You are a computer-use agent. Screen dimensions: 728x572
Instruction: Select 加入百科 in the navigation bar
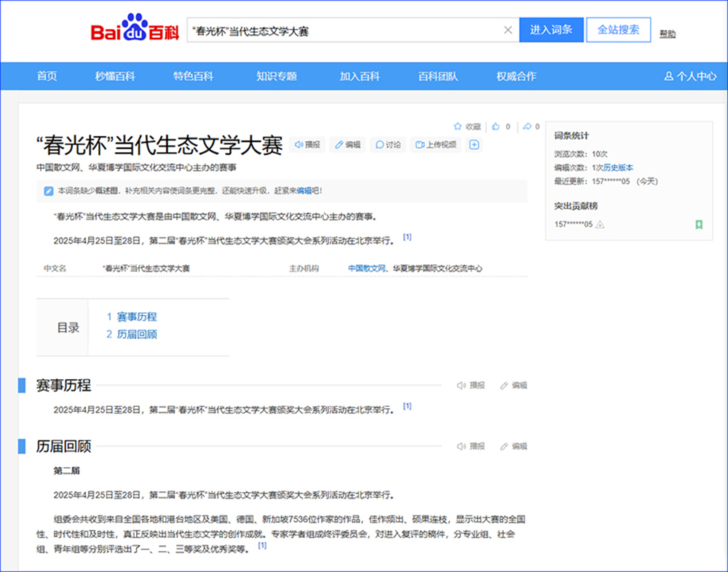pos(360,76)
